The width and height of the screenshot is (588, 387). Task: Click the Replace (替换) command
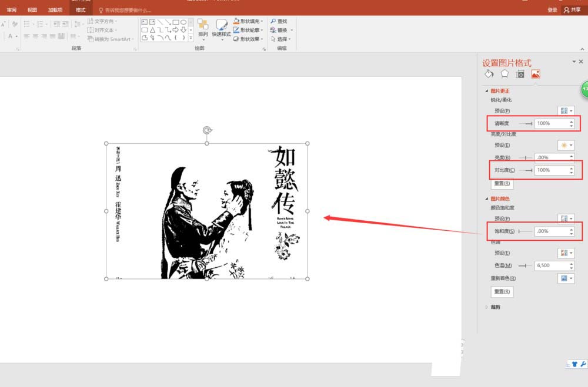279,30
